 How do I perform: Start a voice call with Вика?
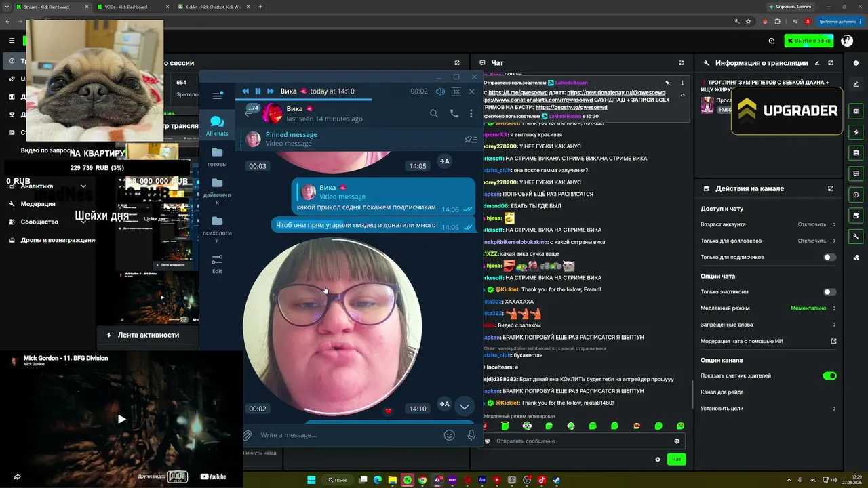(x=454, y=113)
